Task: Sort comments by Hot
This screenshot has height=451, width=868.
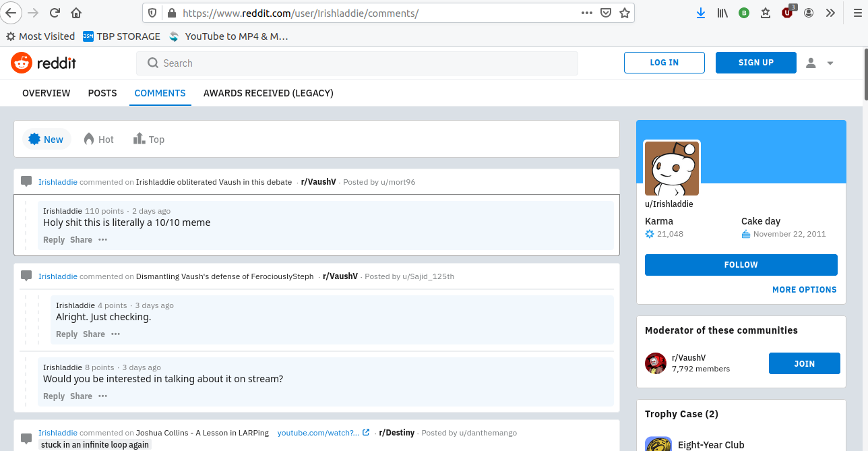Action: [x=98, y=139]
